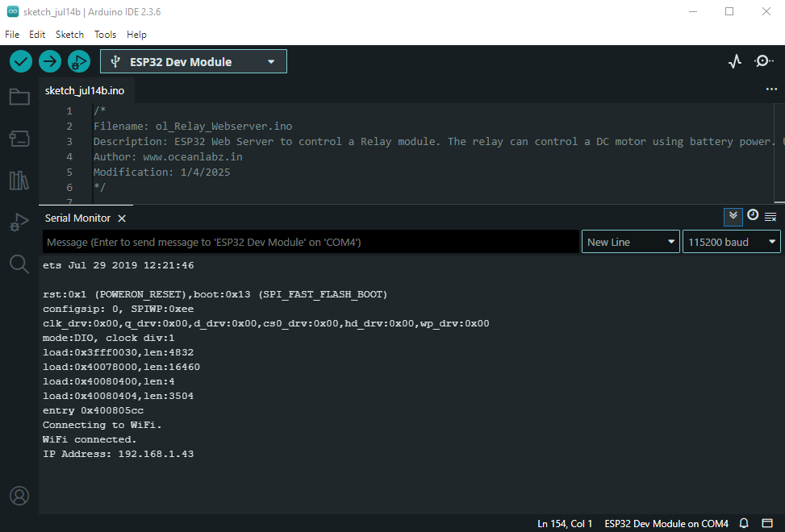Open the File menu
Viewport: 785px width, 532px height.
(12, 35)
